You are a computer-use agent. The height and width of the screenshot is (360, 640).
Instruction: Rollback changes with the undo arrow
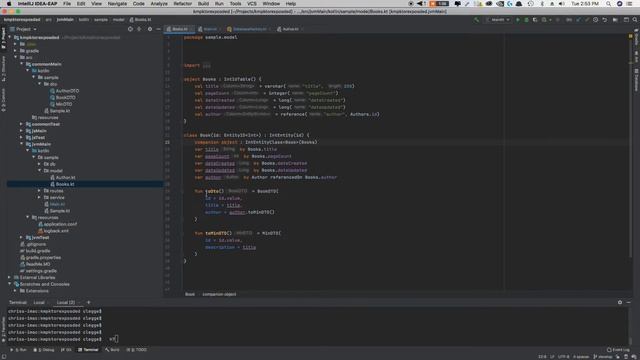pos(604,20)
